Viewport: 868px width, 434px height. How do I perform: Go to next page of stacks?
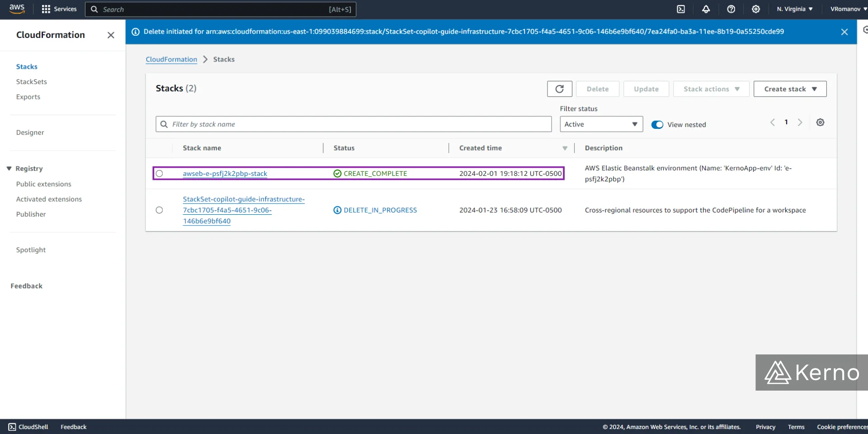[800, 123]
